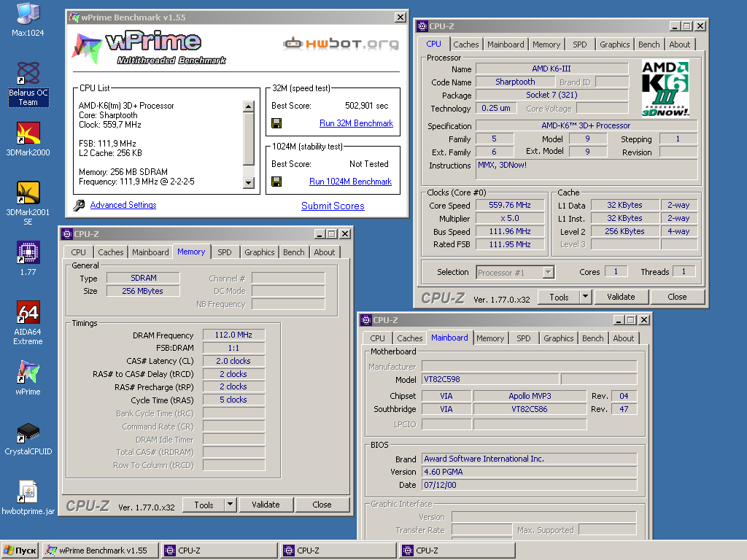Run the 32M Benchmark
Viewport: 747px width, 560px height.
coord(356,123)
